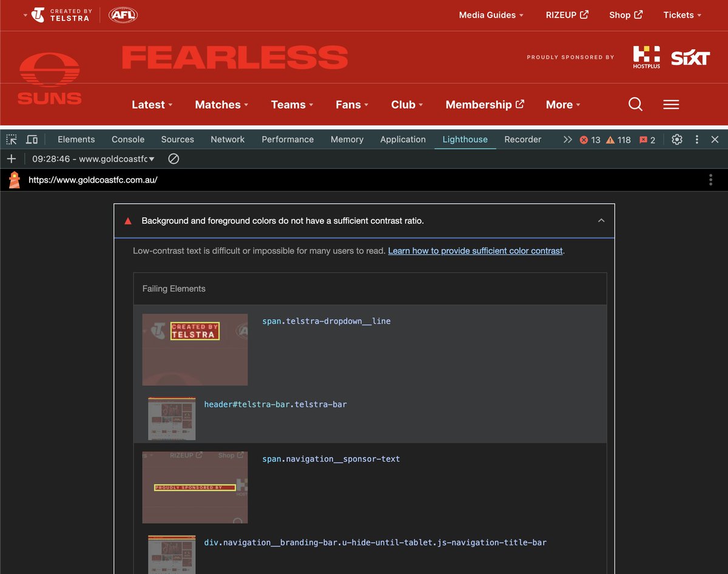This screenshot has width=728, height=574.
Task: Switch to the Console tab
Action: tap(128, 140)
